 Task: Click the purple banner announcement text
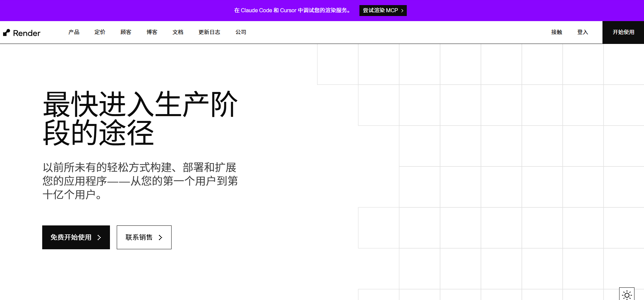[293, 11]
